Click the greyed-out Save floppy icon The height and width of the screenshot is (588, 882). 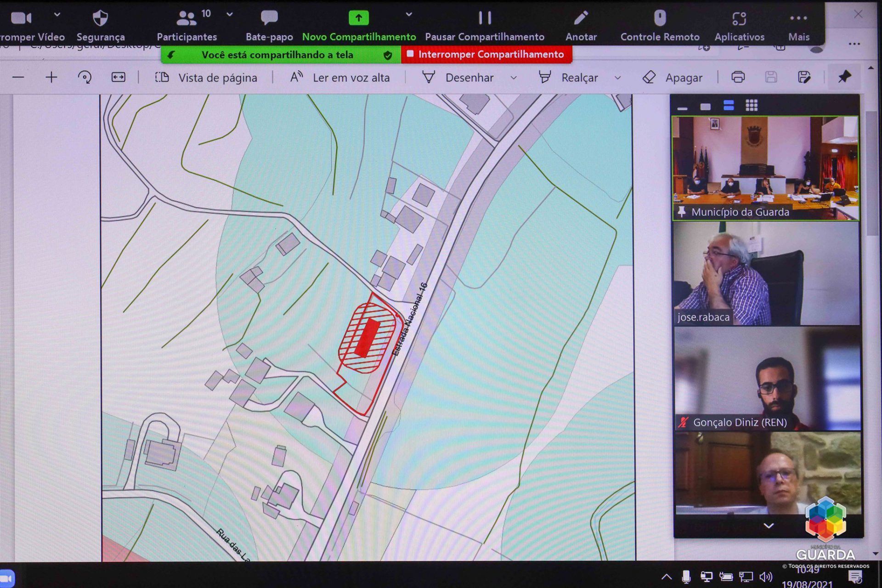click(771, 77)
